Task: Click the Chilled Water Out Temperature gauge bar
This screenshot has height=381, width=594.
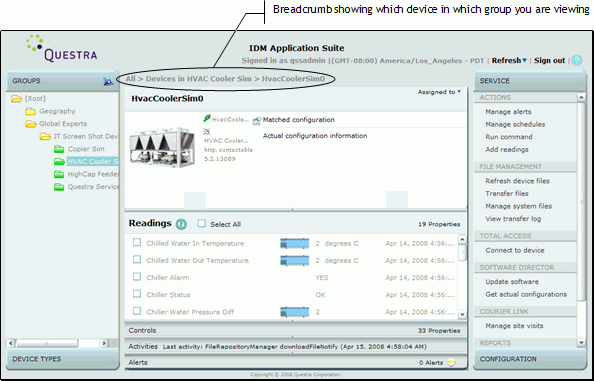Action: coord(295,261)
